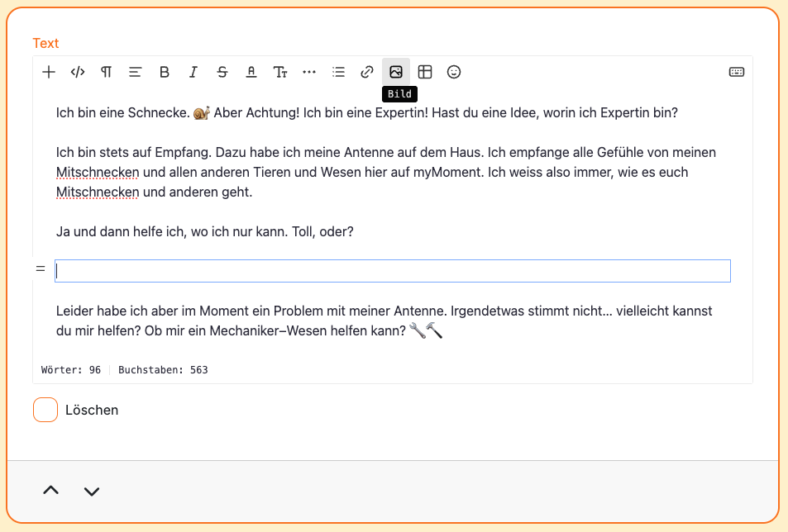Move the block up with the up chevron
The width and height of the screenshot is (788, 532).
tap(51, 491)
